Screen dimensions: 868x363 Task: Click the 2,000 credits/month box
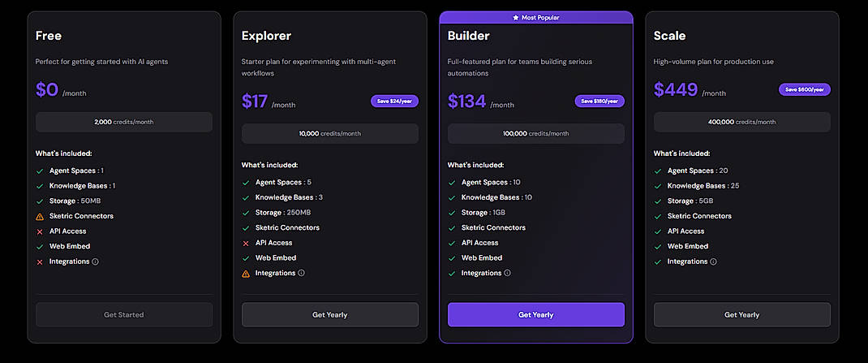[x=124, y=122]
